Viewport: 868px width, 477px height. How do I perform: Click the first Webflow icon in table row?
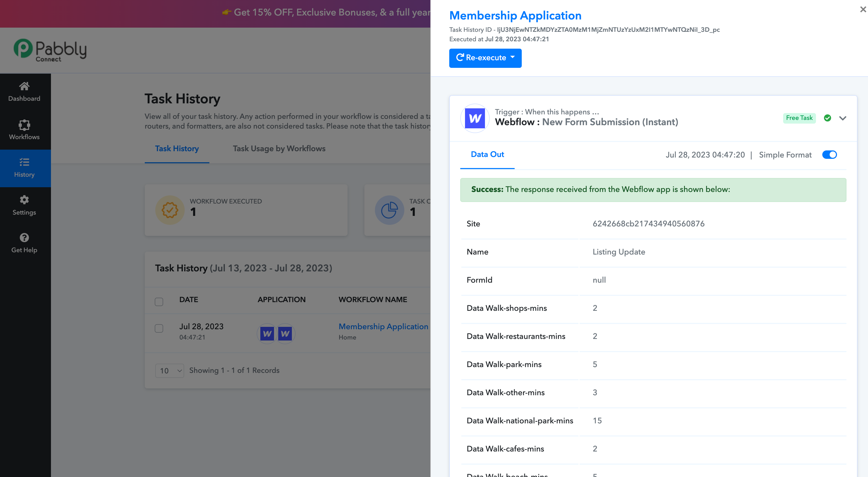pos(267,334)
